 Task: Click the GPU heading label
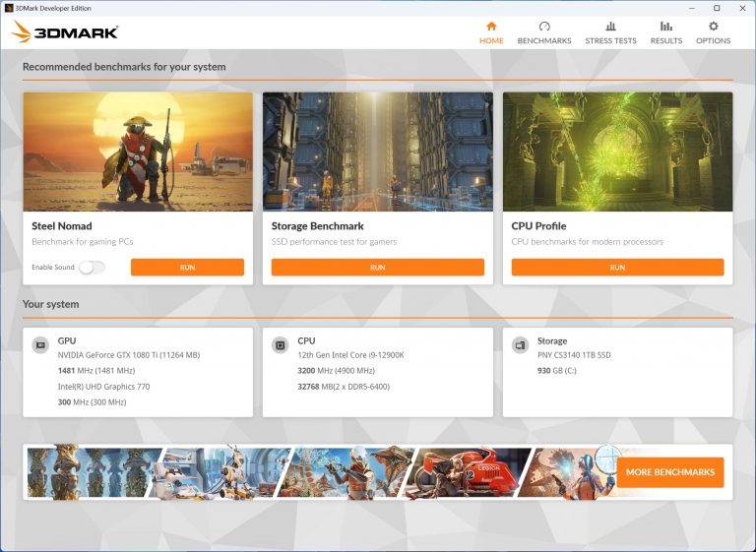(67, 340)
